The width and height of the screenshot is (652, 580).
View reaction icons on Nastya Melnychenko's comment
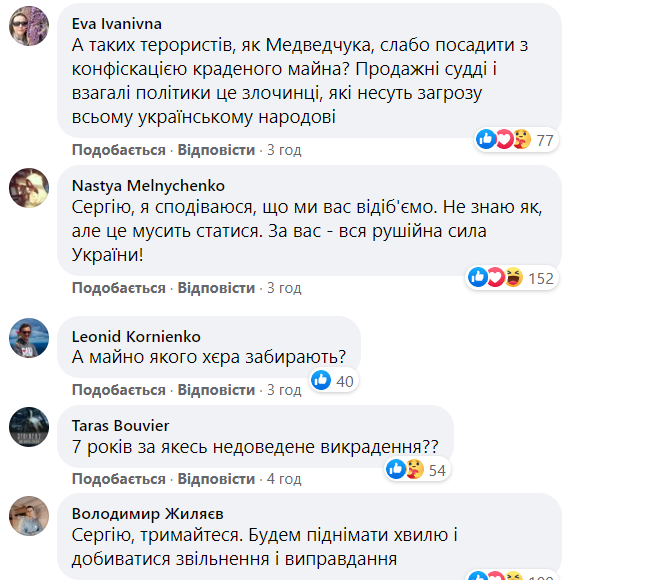[x=495, y=278]
